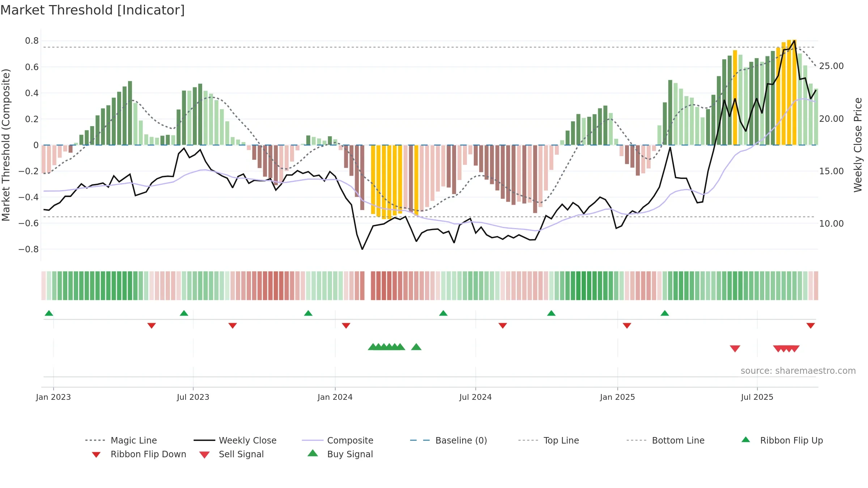Click the Jul 2025 axis label
Viewport: 868px width, 488px height.
pyautogui.click(x=757, y=397)
